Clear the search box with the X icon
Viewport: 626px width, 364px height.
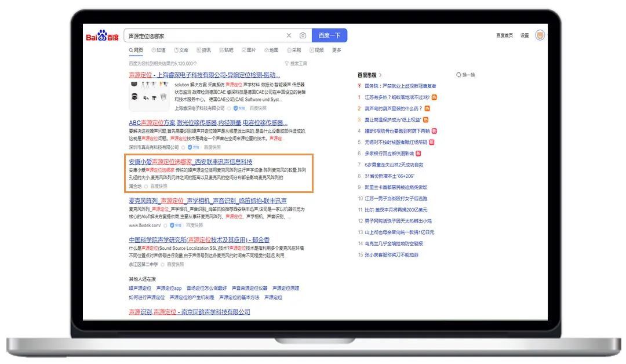289,36
